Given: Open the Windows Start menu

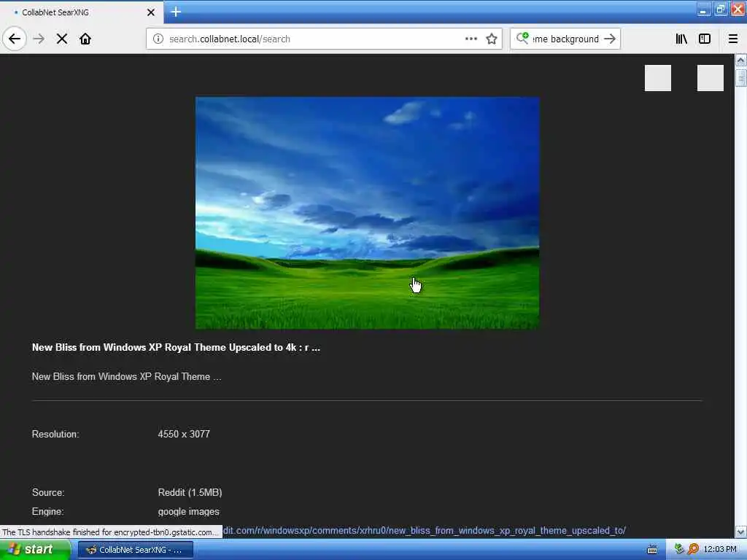Looking at the screenshot, I should tap(35, 550).
